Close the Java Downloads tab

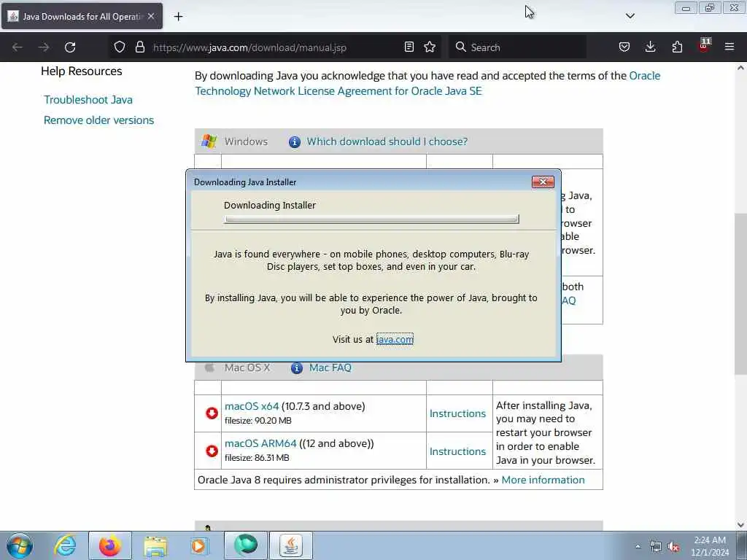point(151,16)
